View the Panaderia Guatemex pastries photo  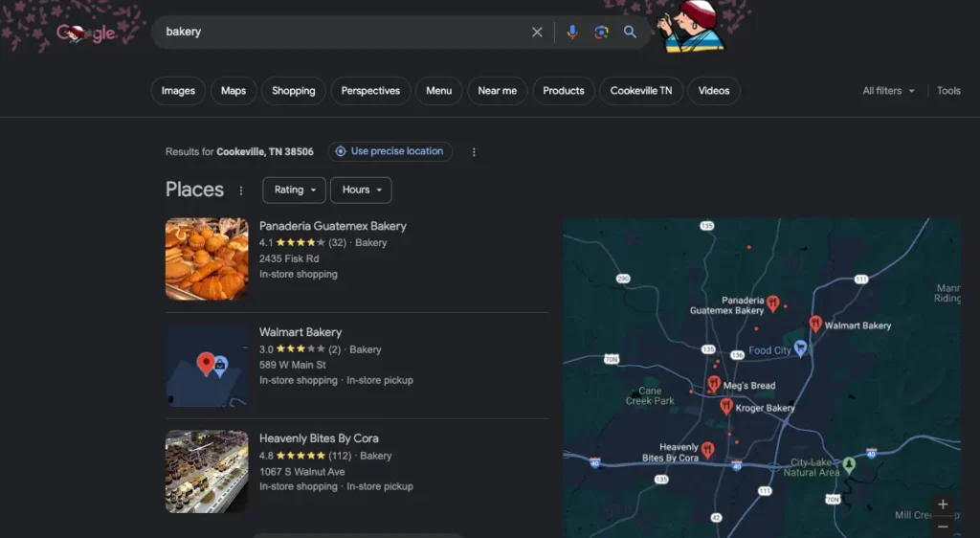(207, 258)
